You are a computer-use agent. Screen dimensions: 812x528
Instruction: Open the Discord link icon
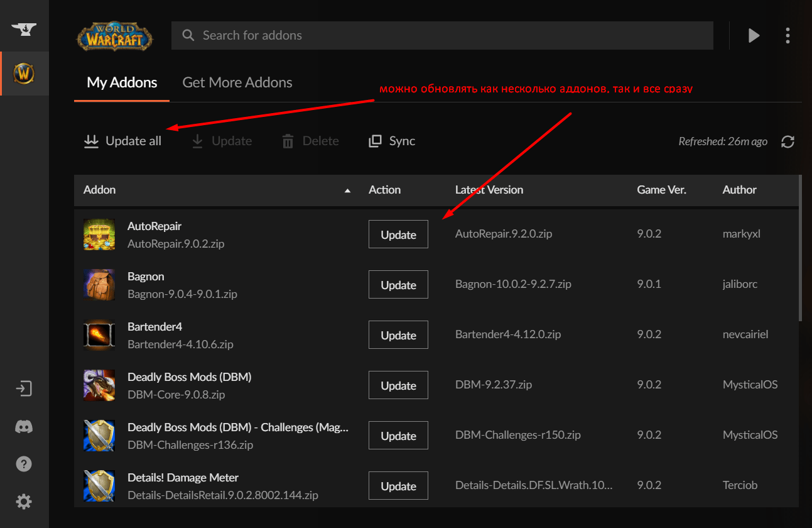pos(24,427)
